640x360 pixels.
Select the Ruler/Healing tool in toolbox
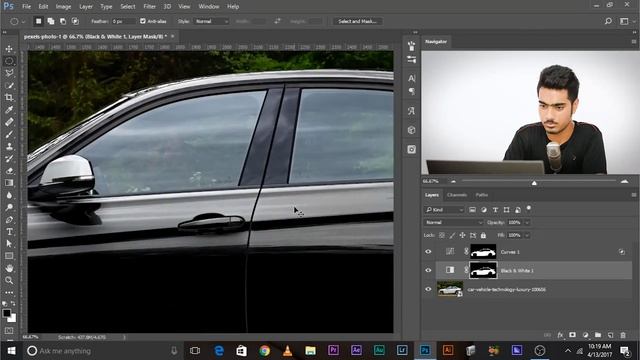coord(9,122)
